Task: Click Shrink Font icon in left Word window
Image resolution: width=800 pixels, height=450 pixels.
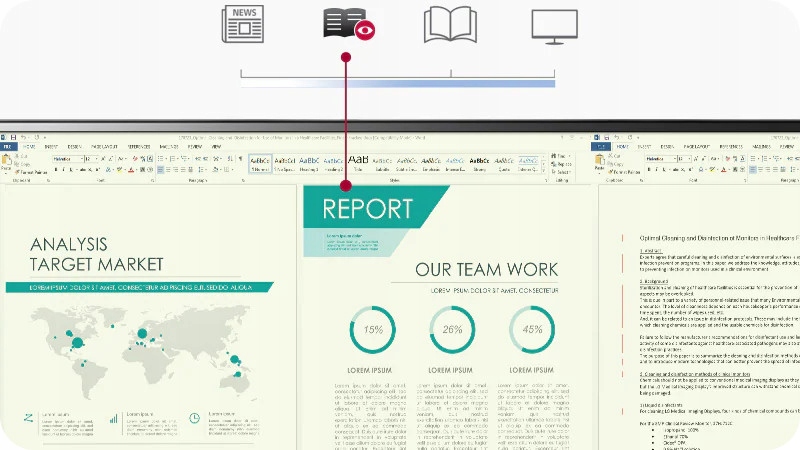Action: click(111, 159)
